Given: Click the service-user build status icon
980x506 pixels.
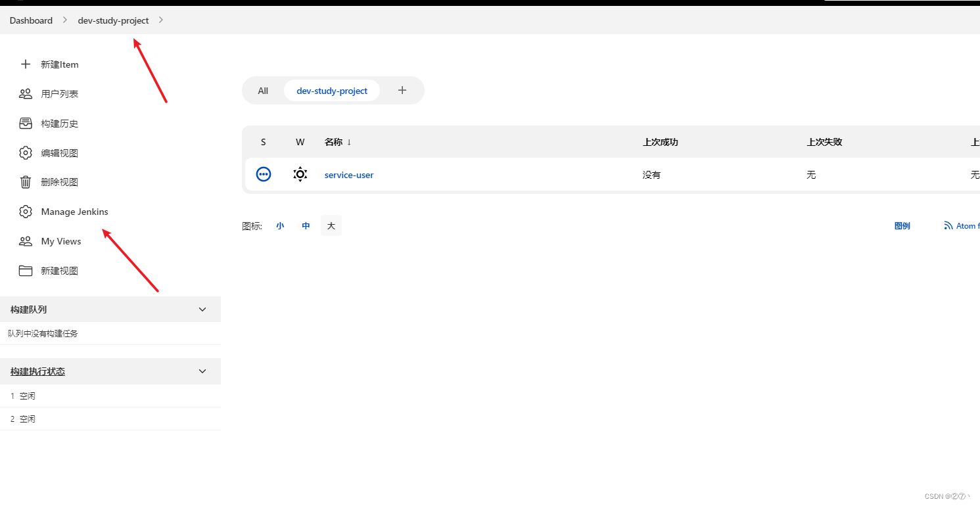Looking at the screenshot, I should [264, 174].
